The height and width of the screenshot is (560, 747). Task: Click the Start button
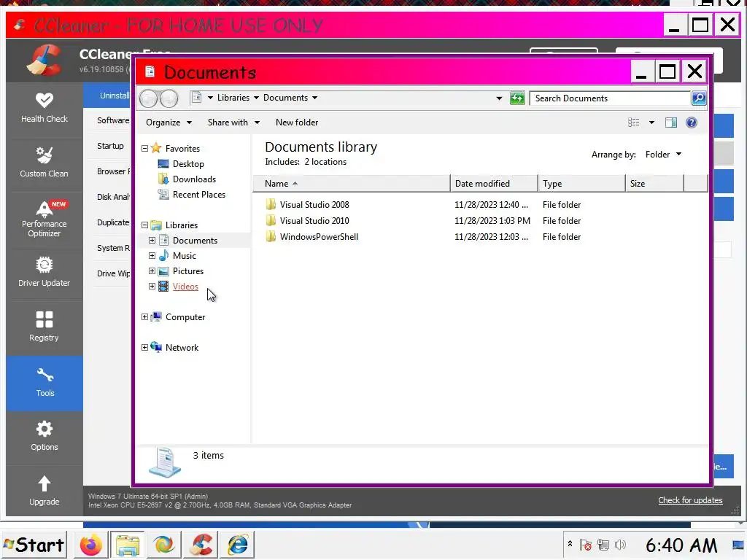tap(34, 545)
